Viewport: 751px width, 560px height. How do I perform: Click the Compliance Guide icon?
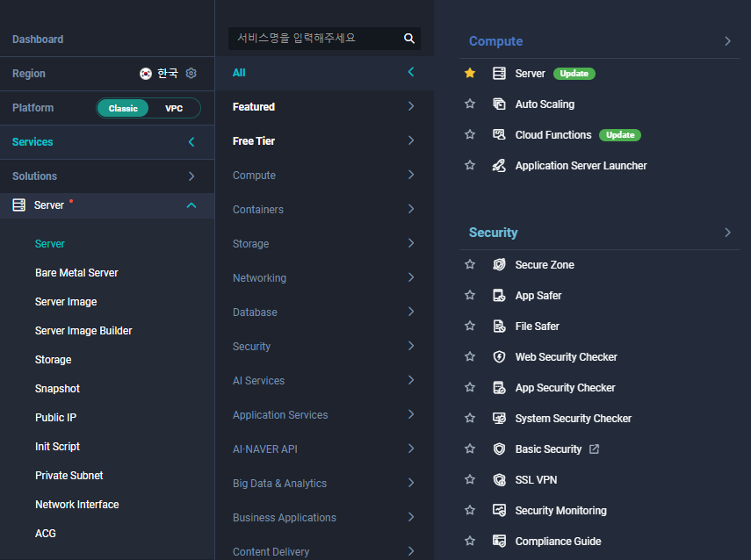499,542
